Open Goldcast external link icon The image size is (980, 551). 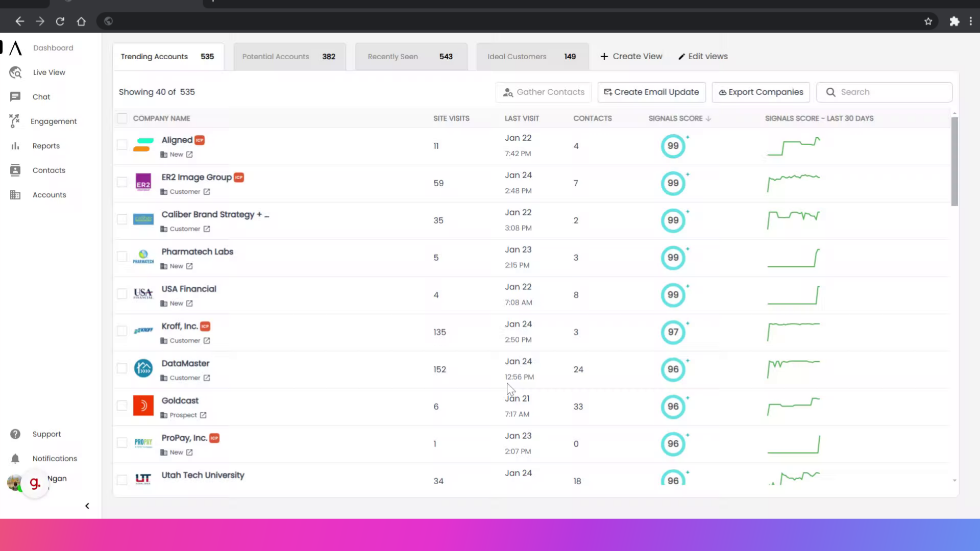[x=203, y=415]
